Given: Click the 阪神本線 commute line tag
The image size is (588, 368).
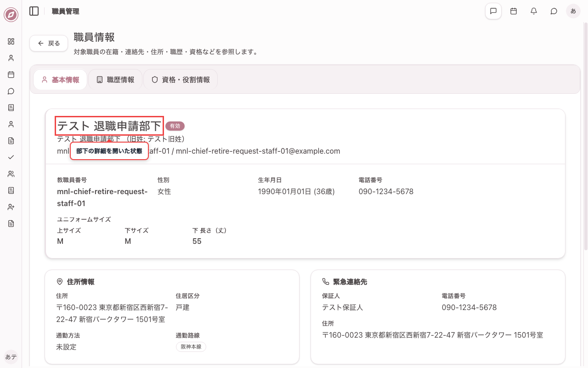Looking at the screenshot, I should click(x=191, y=347).
